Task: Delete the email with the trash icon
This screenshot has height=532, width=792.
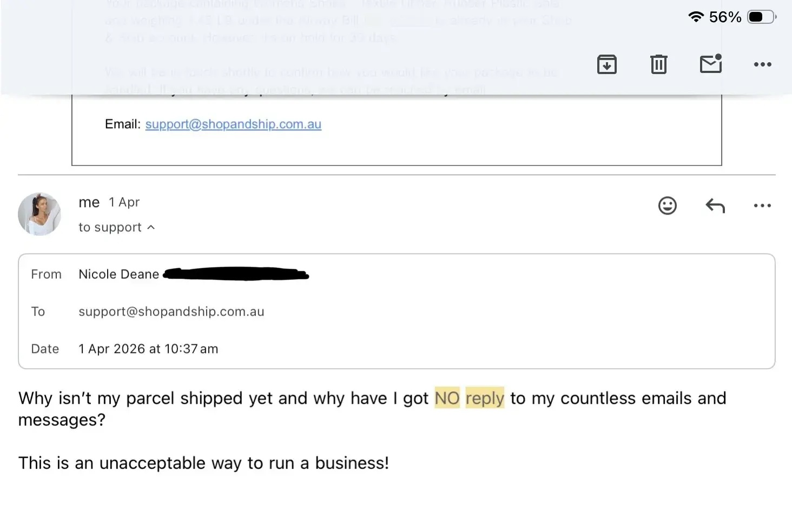Action: [x=658, y=64]
